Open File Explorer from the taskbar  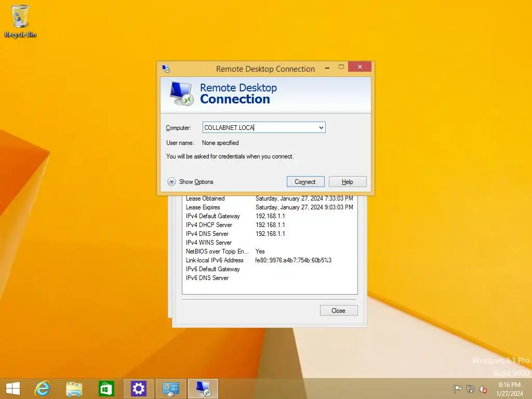pyautogui.click(x=74, y=389)
